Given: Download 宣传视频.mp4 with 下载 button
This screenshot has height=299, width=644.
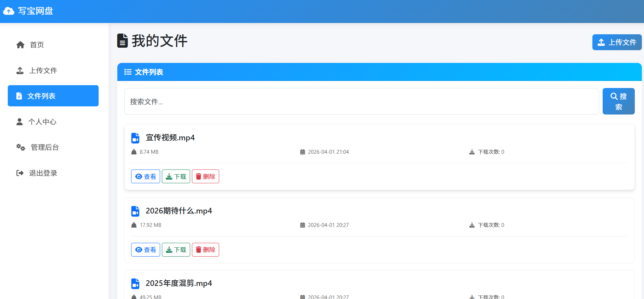Looking at the screenshot, I should pyautogui.click(x=176, y=176).
